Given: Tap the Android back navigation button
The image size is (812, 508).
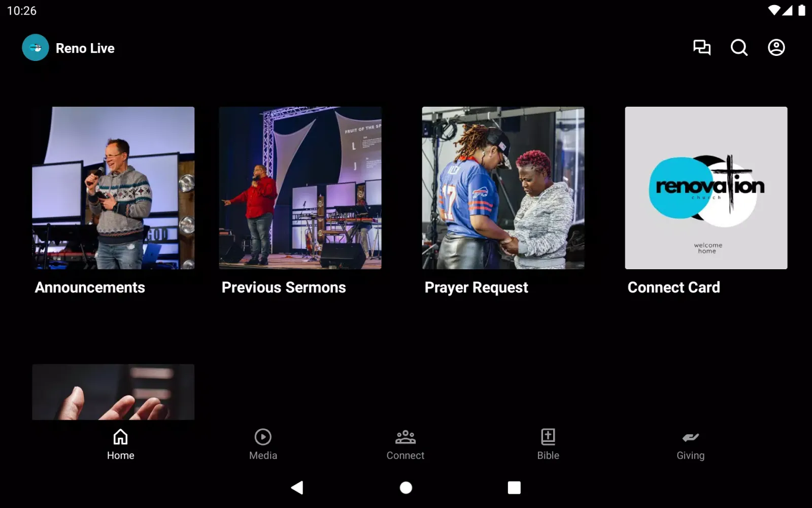Looking at the screenshot, I should [x=297, y=488].
